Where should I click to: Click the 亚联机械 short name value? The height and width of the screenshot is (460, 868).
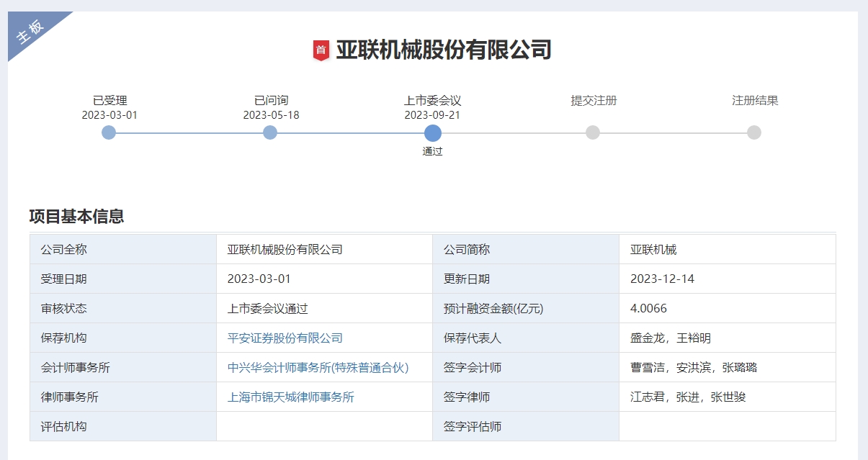pos(653,250)
